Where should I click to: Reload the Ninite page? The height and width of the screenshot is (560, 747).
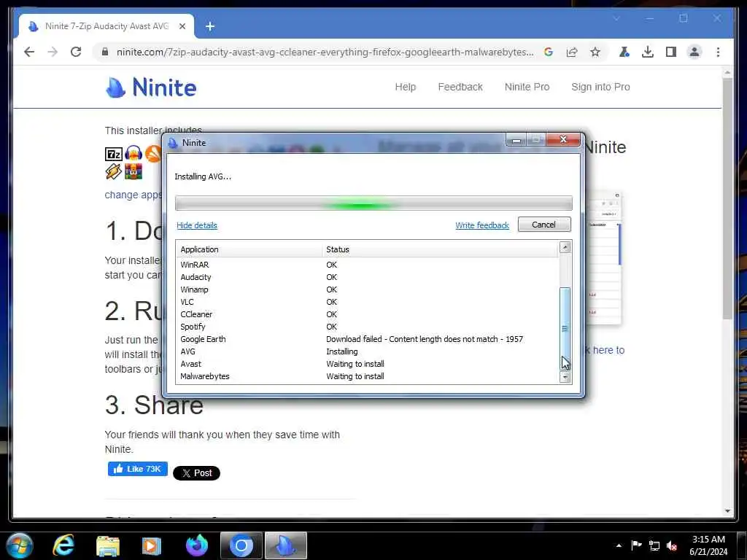point(76,52)
